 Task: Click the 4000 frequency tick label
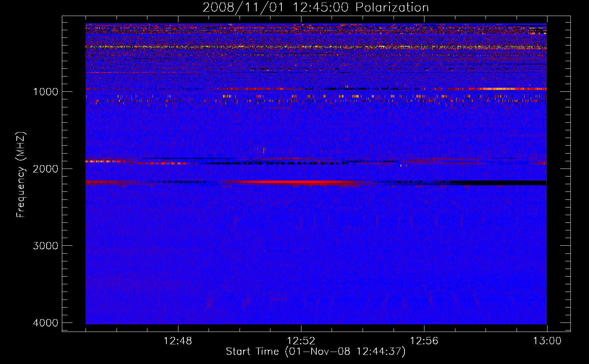46,323
